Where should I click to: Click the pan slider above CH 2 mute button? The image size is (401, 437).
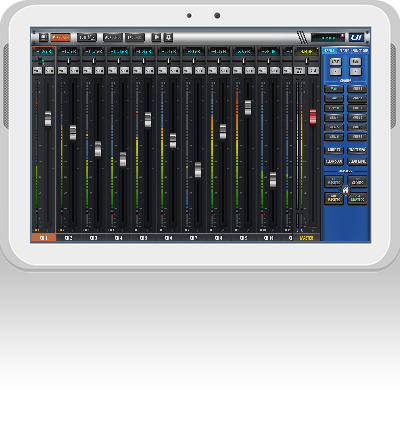[x=69, y=60]
